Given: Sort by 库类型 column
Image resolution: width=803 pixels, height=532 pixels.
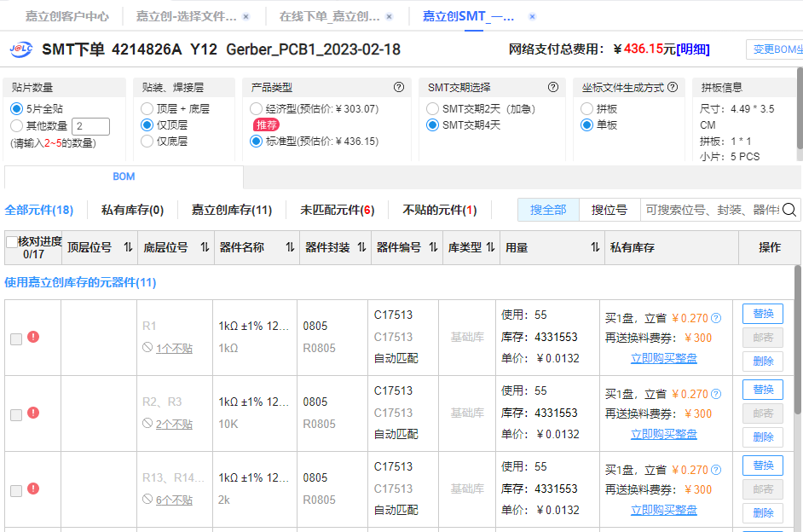Looking at the screenshot, I should 490,247.
